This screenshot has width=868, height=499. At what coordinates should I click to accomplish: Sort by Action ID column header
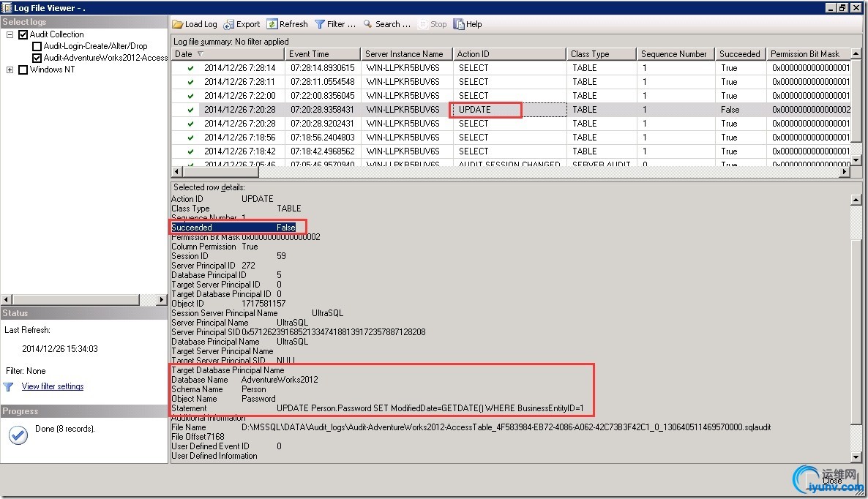(509, 54)
